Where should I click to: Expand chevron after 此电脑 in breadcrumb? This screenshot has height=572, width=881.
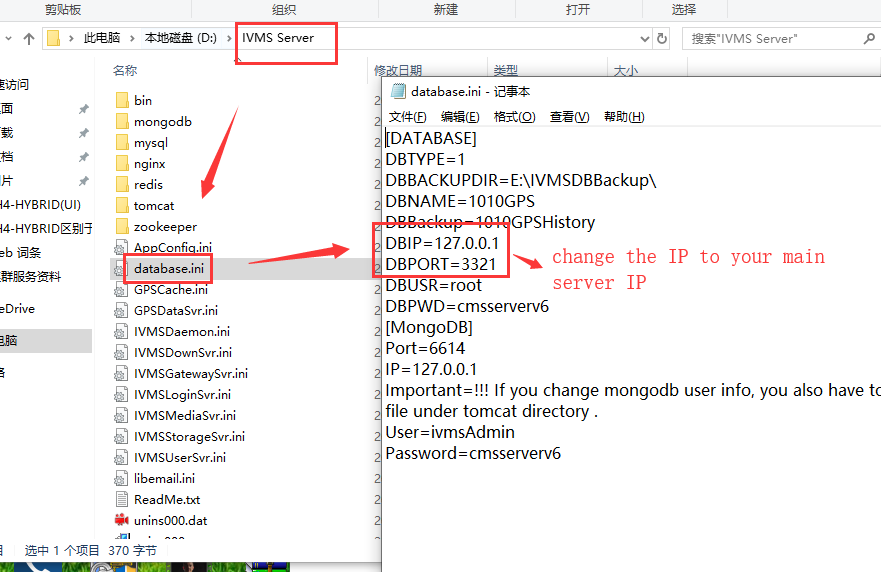[x=132, y=38]
